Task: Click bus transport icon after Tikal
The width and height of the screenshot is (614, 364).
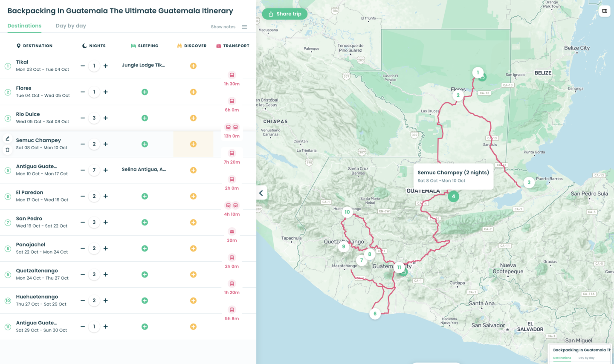Action: pos(232,75)
